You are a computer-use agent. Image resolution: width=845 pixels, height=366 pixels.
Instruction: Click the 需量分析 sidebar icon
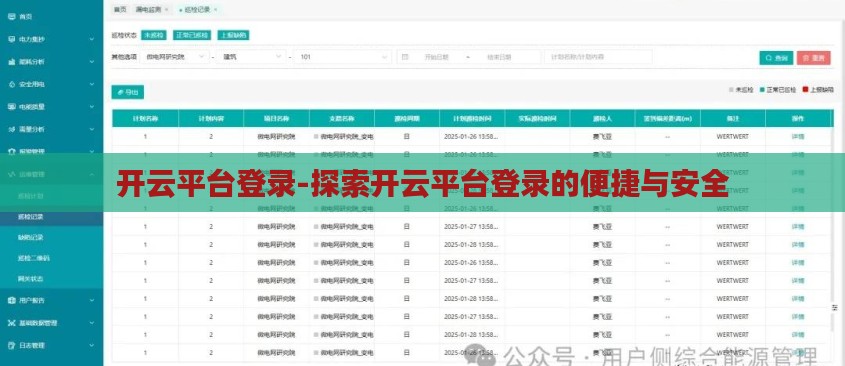(11, 129)
